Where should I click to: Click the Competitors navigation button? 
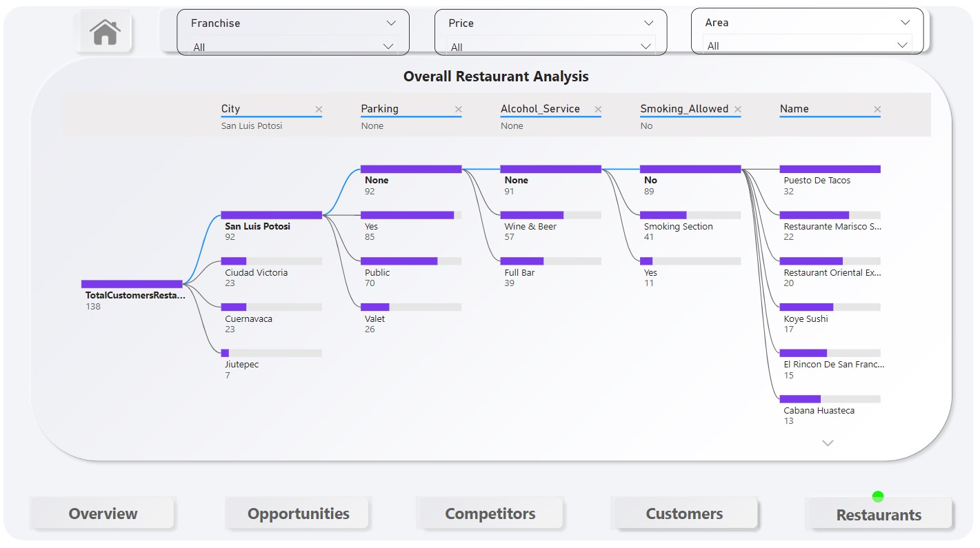point(490,514)
